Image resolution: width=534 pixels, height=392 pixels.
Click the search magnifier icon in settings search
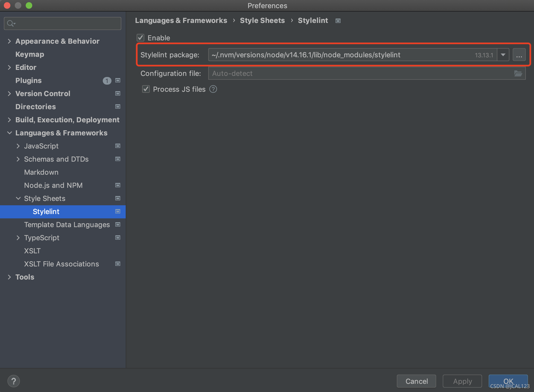pyautogui.click(x=10, y=23)
